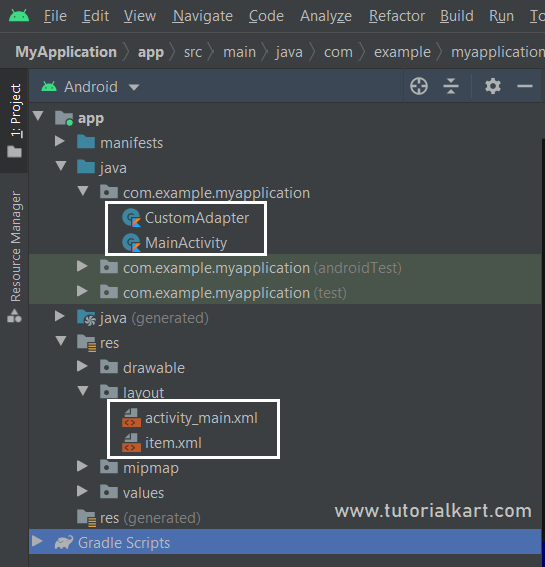Expand the drawable folder

click(82, 366)
